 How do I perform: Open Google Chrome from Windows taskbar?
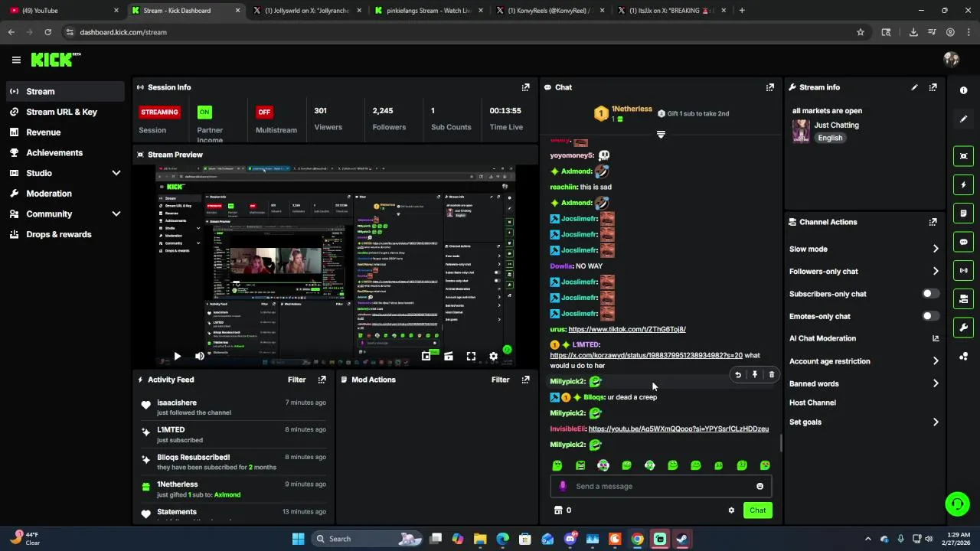637,539
